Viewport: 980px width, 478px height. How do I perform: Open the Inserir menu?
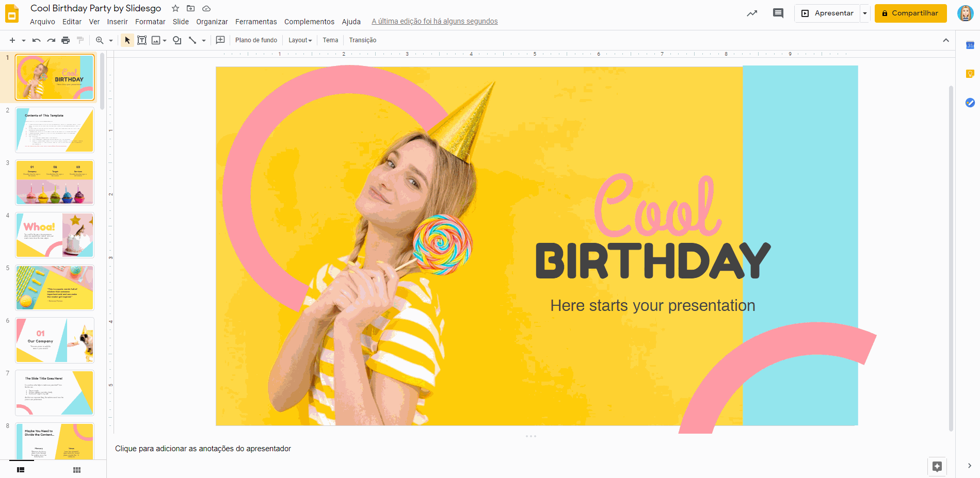point(117,22)
